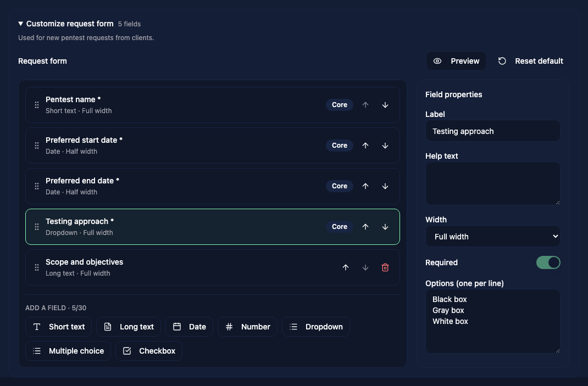Move Pentest name field down
This screenshot has width=588, height=386.
click(385, 105)
